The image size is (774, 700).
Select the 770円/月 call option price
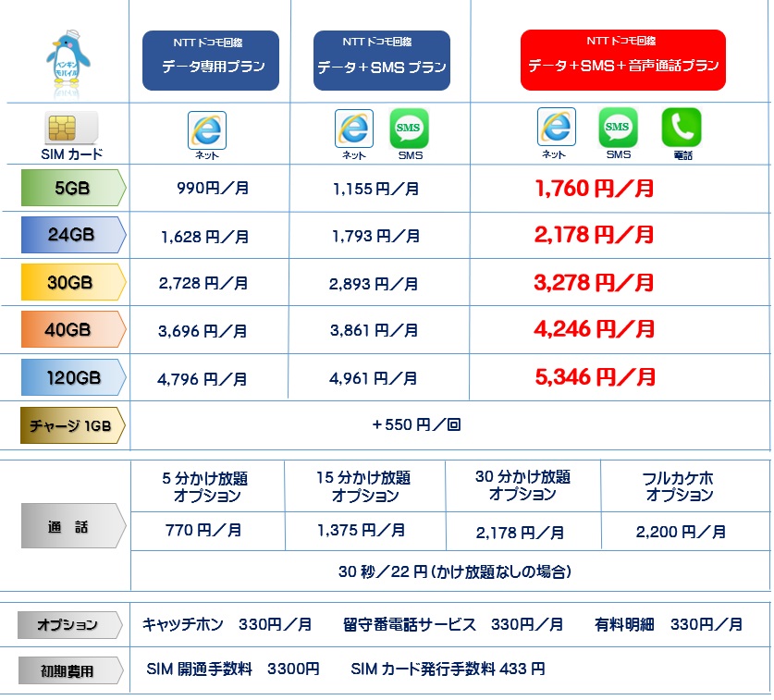click(x=203, y=530)
